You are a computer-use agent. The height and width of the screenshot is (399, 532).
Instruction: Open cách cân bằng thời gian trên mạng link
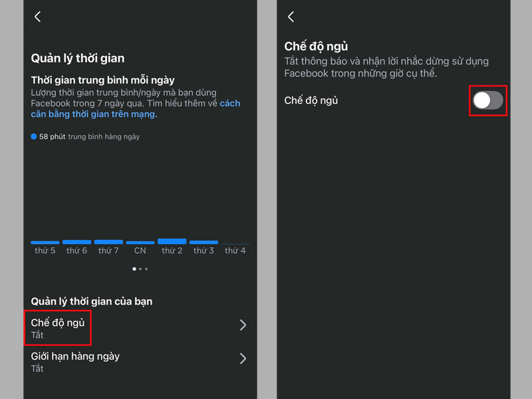pyautogui.click(x=94, y=114)
